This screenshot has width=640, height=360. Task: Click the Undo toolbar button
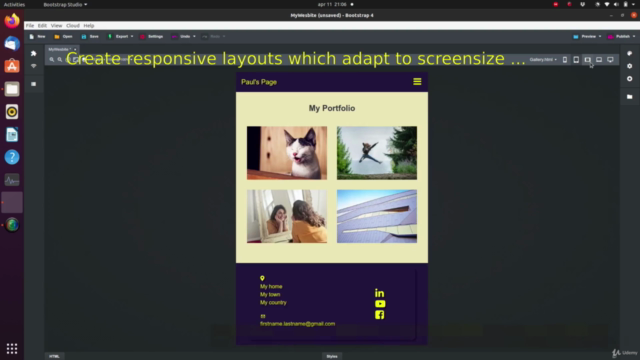181,36
